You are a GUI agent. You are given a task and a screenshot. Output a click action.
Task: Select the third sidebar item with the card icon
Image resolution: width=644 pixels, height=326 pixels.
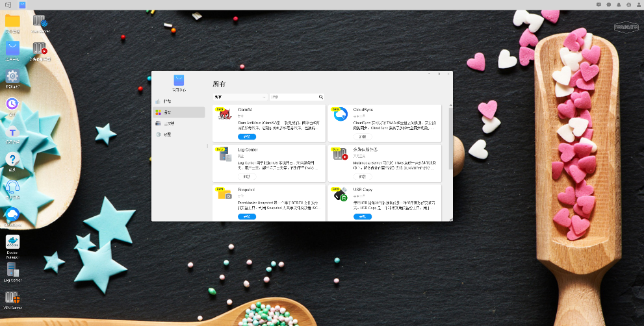179,123
